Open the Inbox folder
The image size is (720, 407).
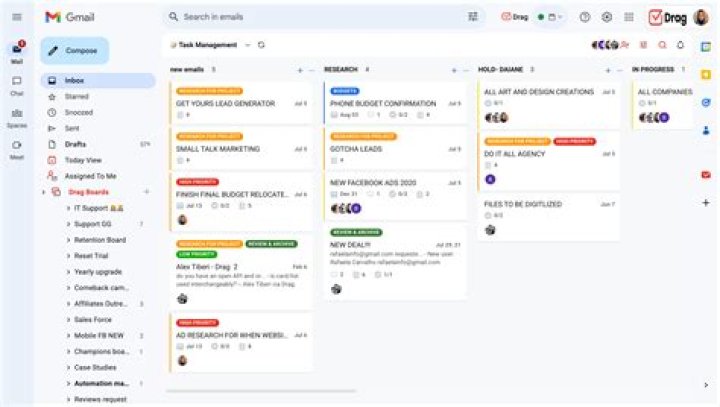click(x=98, y=80)
